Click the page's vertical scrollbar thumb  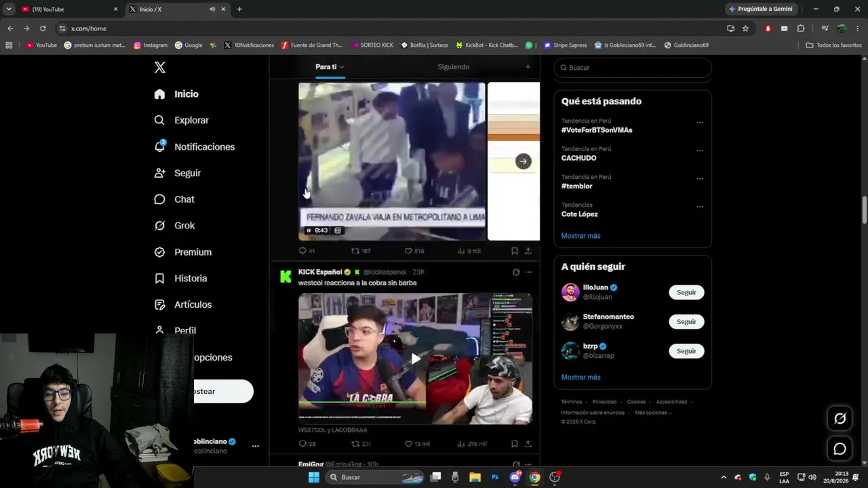[864, 209]
